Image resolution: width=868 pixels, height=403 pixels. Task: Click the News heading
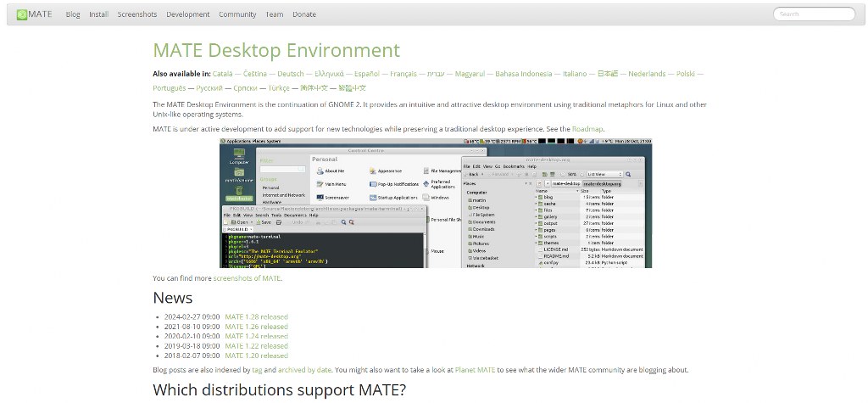coord(173,298)
